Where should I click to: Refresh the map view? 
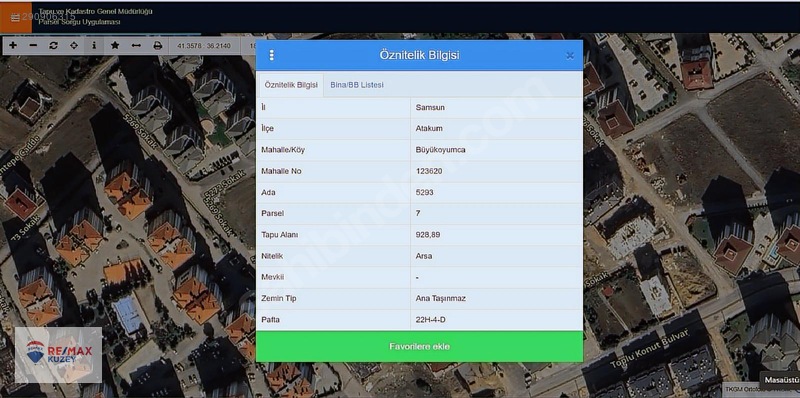[54, 45]
